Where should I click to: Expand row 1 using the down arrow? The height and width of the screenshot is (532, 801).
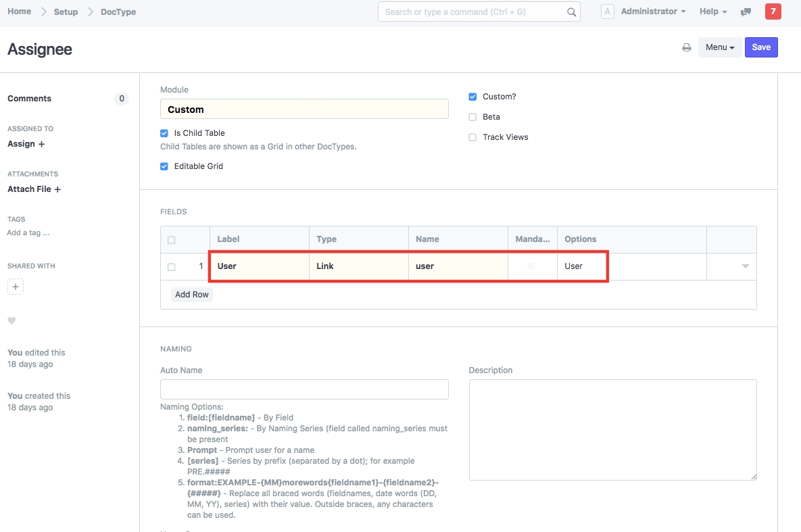tap(745, 266)
